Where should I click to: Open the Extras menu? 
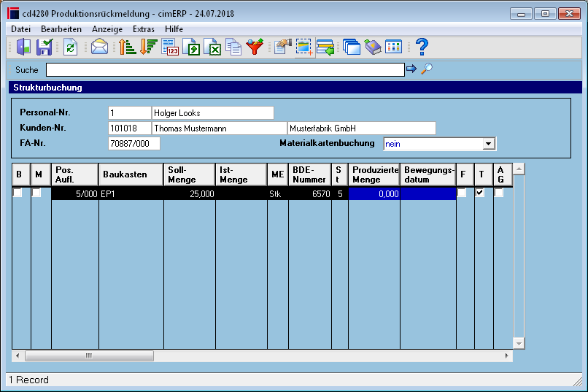[144, 29]
